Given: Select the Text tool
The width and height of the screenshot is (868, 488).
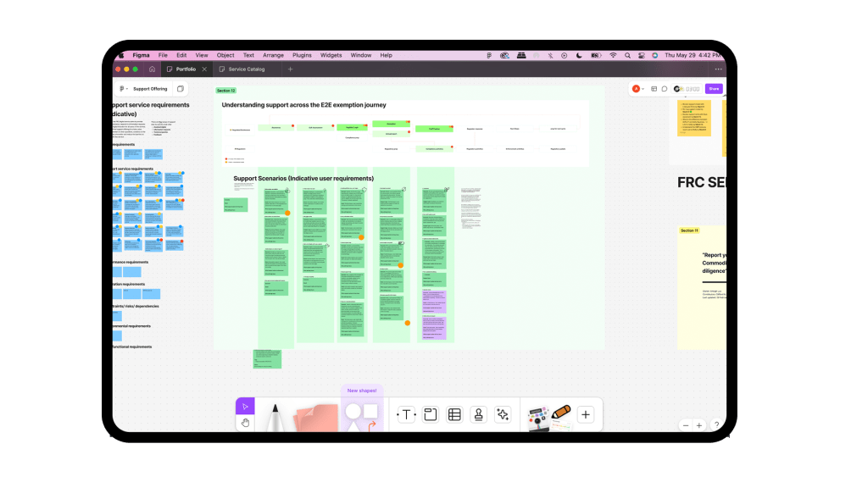Looking at the screenshot, I should tap(406, 414).
